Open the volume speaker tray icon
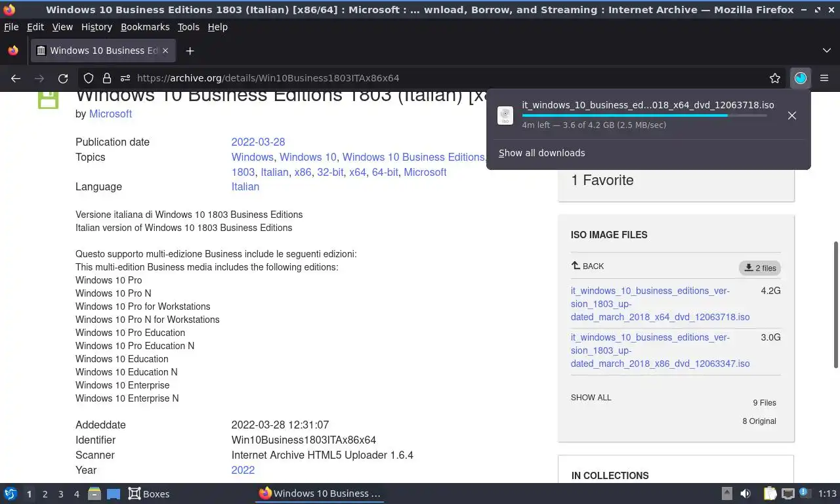The height and width of the screenshot is (504, 840). tap(745, 493)
